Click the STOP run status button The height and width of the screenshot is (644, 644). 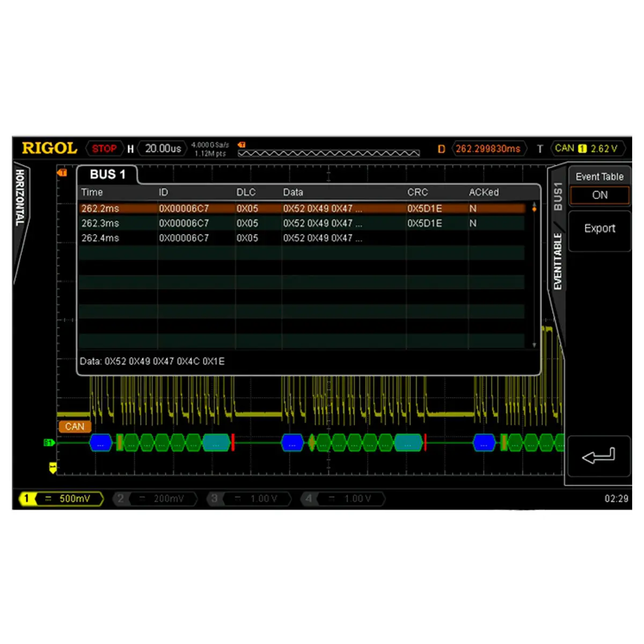click(x=104, y=149)
